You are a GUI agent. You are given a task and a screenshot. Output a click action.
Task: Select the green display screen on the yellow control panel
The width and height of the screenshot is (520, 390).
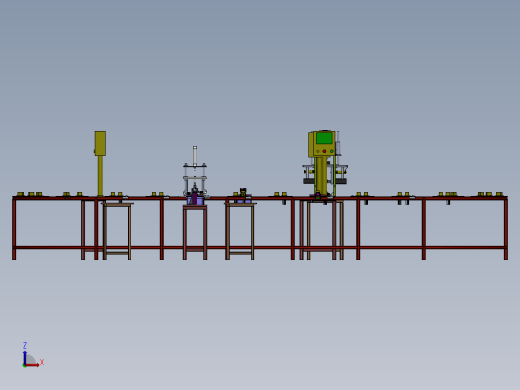[x=324, y=138]
